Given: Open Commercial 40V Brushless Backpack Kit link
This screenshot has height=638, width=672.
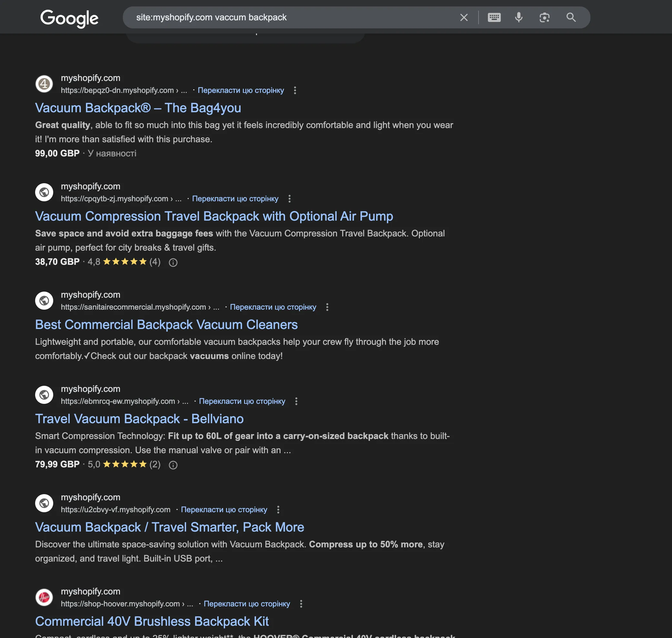Looking at the screenshot, I should [152, 621].
